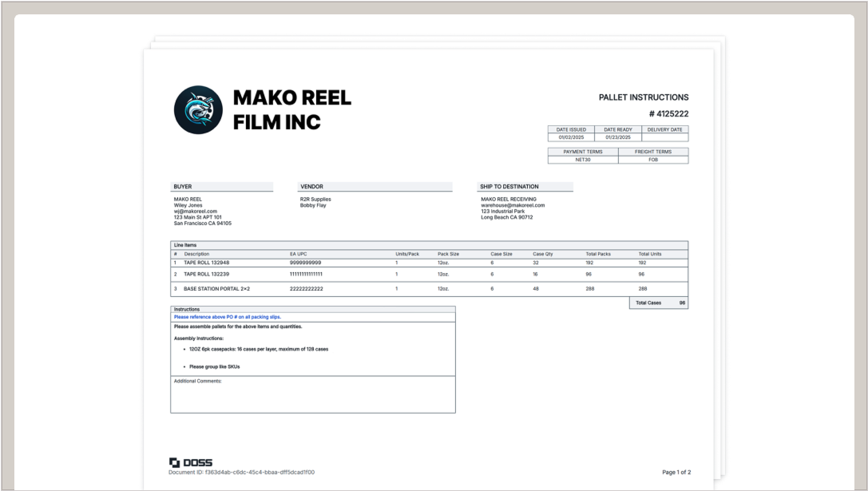
Task: Click the blue PO reference instruction text
Action: (x=228, y=317)
